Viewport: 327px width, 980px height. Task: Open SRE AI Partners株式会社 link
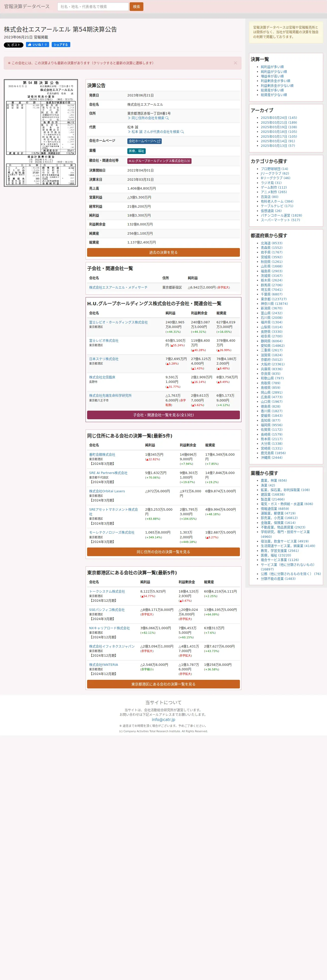click(108, 473)
